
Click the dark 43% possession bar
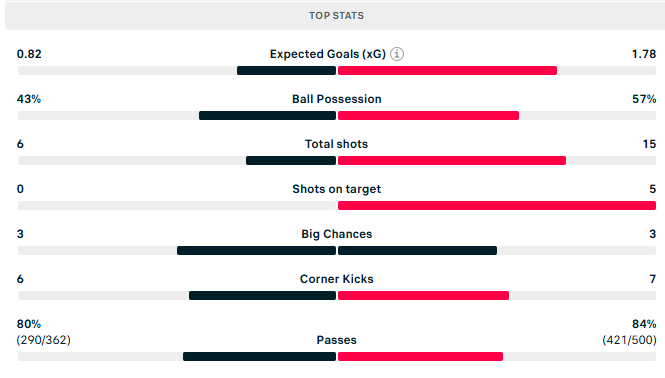click(x=267, y=115)
